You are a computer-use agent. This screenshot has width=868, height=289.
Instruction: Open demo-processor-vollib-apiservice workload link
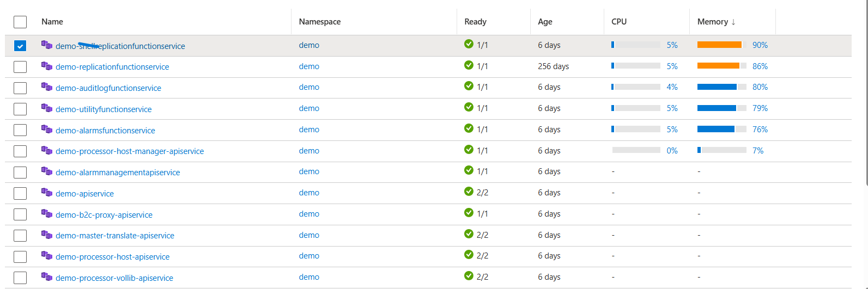[114, 278]
